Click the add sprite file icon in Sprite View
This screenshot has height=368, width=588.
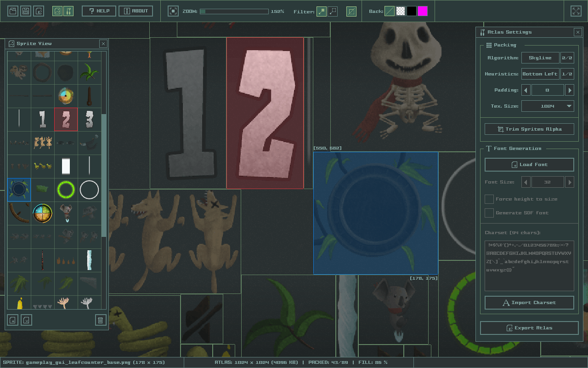[x=13, y=320]
